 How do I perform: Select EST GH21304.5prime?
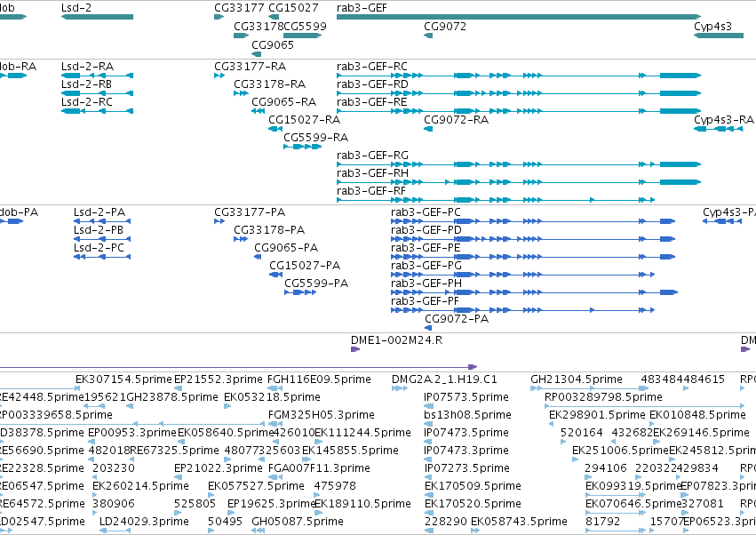[x=577, y=379]
